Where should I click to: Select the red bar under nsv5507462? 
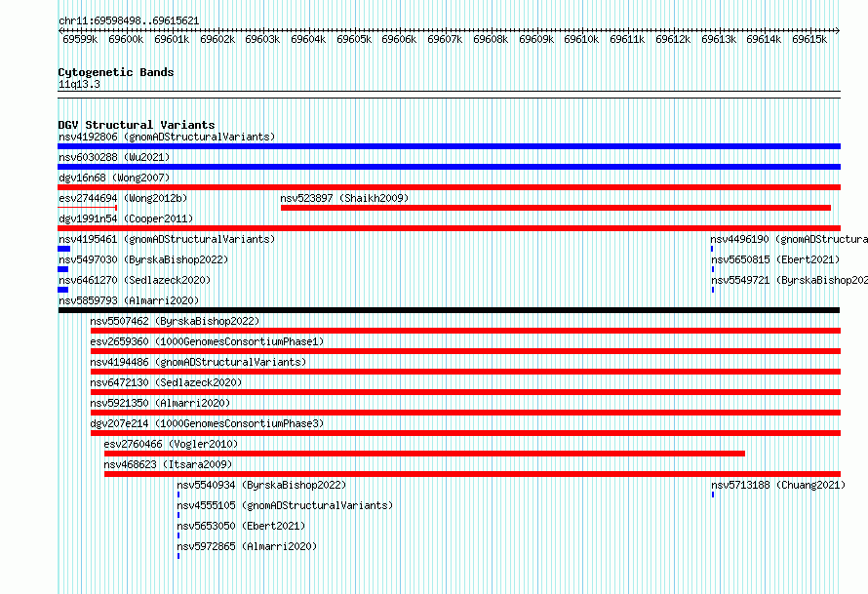(465, 331)
